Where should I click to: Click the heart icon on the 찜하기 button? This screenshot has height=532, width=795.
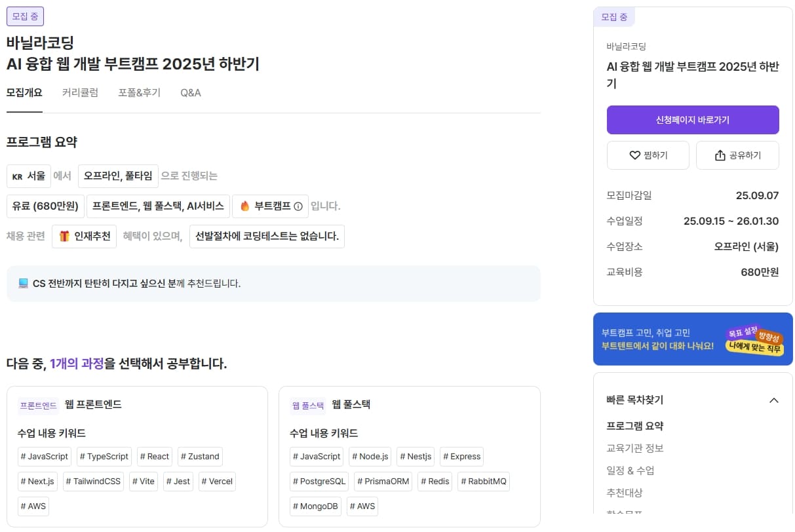coord(634,155)
